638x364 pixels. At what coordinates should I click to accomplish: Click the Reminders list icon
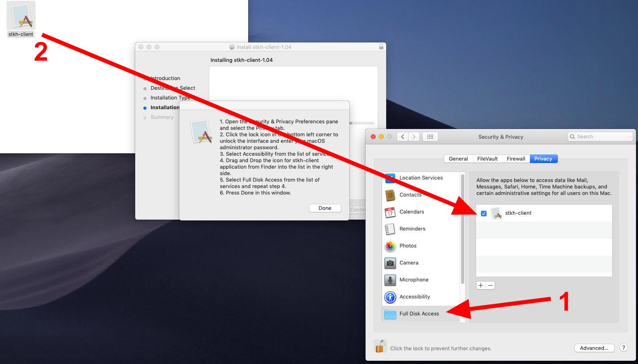pyautogui.click(x=390, y=229)
